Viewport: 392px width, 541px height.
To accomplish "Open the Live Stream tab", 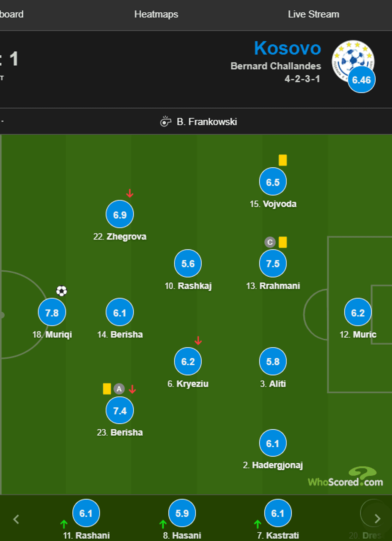I will click(313, 14).
